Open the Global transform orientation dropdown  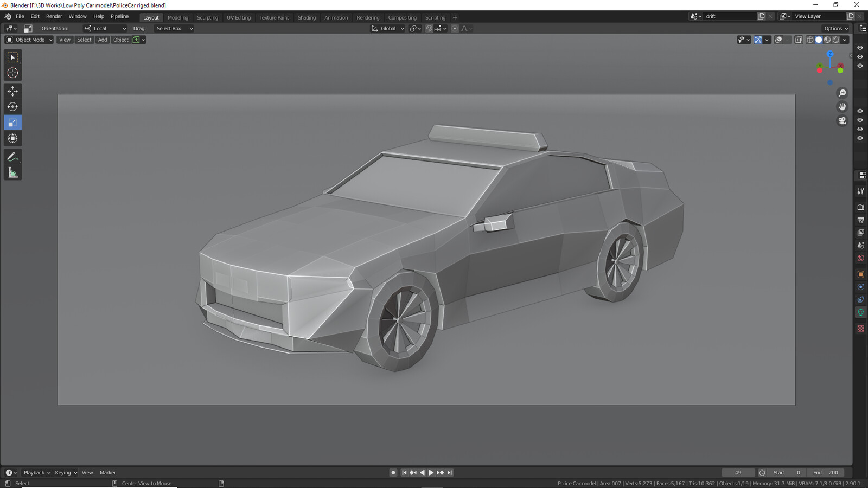click(387, 28)
